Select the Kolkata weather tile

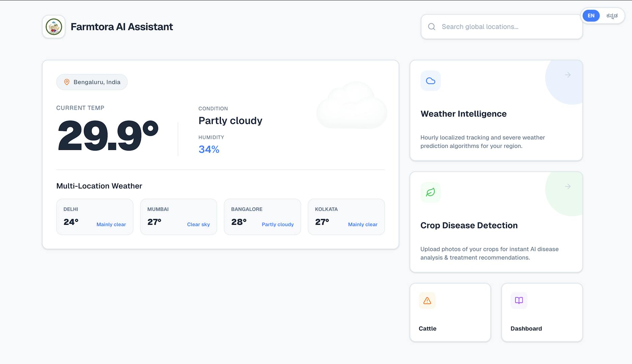tap(346, 217)
